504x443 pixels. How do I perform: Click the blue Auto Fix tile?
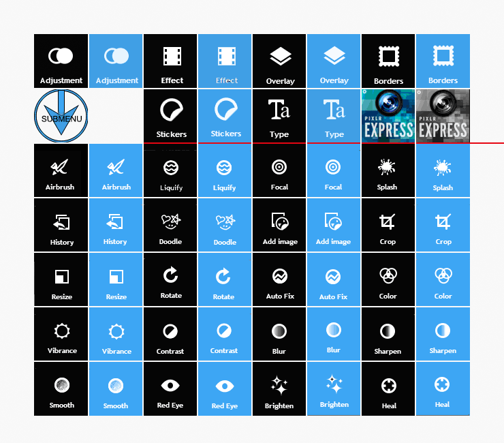[334, 279]
